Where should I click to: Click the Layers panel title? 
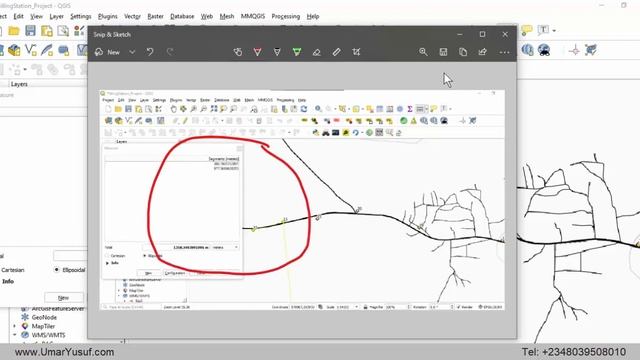pyautogui.click(x=19, y=84)
